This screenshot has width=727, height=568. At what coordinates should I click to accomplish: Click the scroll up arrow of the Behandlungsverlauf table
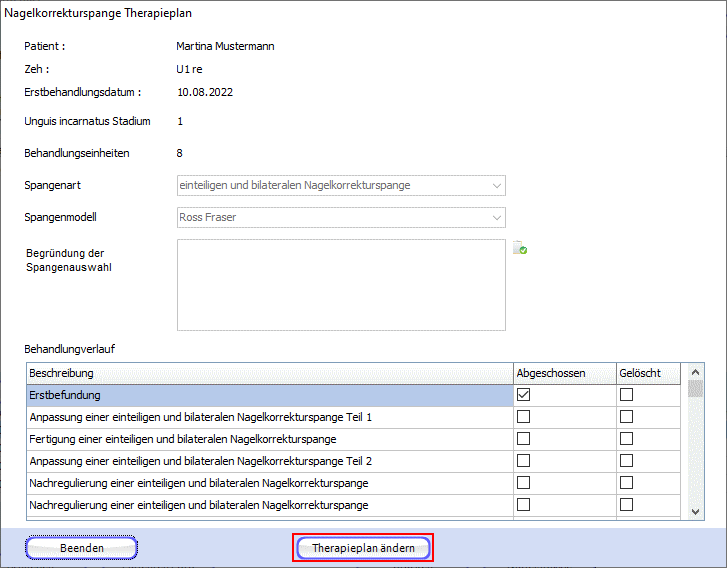696,372
